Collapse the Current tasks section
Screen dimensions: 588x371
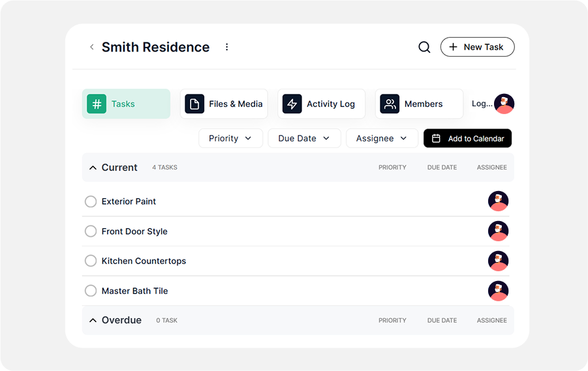(x=93, y=168)
